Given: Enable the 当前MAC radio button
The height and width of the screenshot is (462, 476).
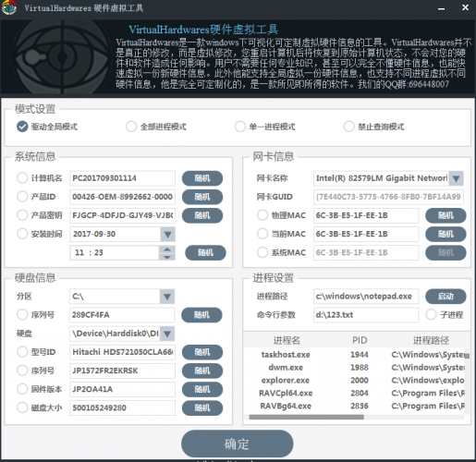Looking at the screenshot, I should [262, 234].
